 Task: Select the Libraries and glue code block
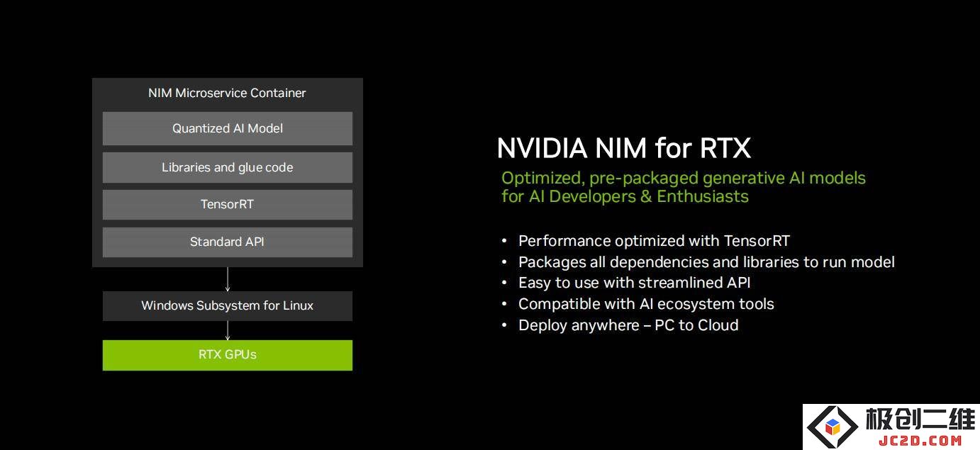coord(228,167)
